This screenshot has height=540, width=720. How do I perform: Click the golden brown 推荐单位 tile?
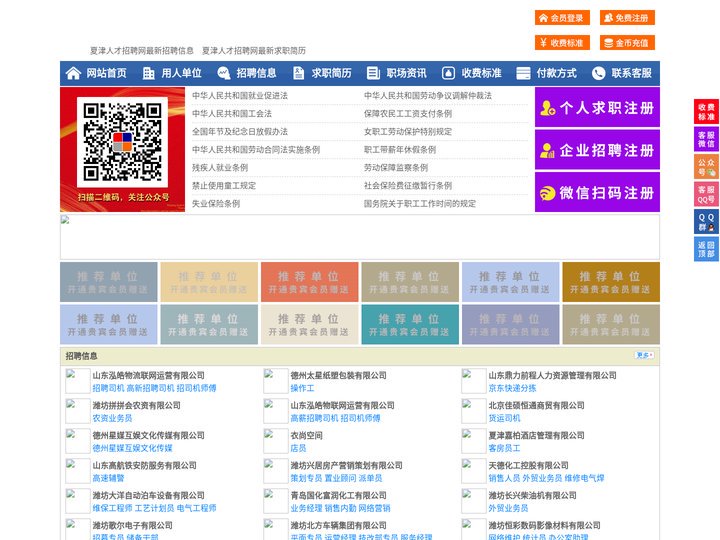tap(611, 282)
